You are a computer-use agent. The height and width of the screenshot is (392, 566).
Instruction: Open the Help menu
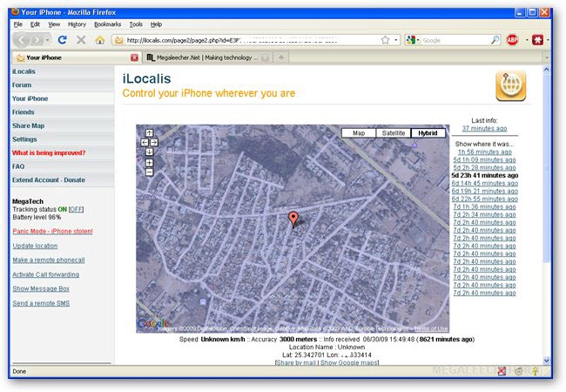point(156,24)
